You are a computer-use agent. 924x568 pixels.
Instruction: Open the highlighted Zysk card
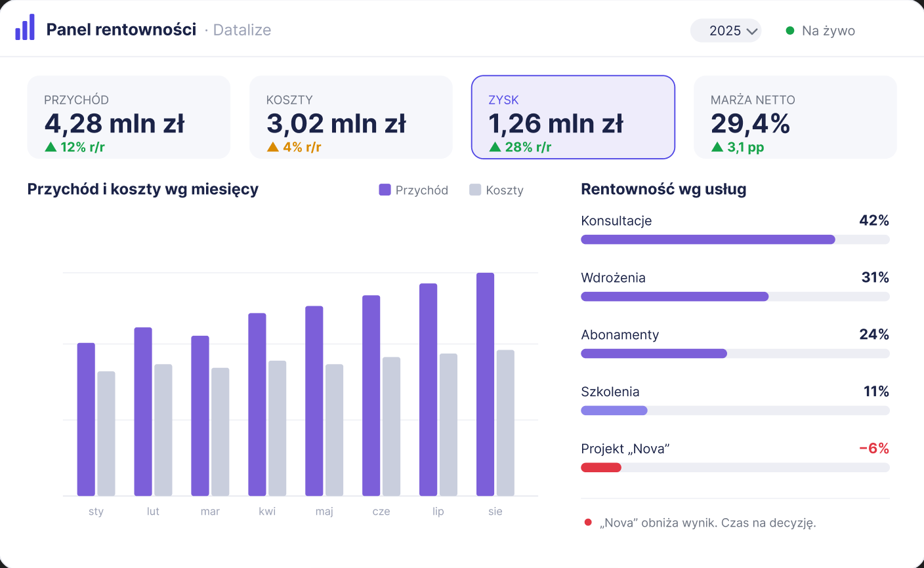pos(573,117)
